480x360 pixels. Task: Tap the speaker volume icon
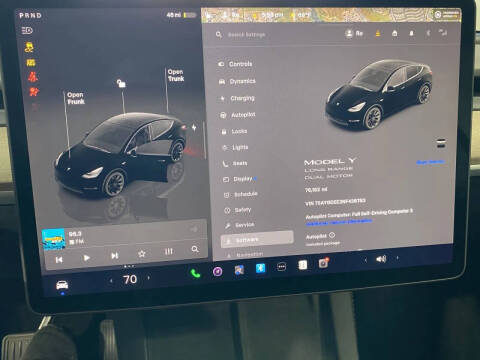click(x=381, y=259)
